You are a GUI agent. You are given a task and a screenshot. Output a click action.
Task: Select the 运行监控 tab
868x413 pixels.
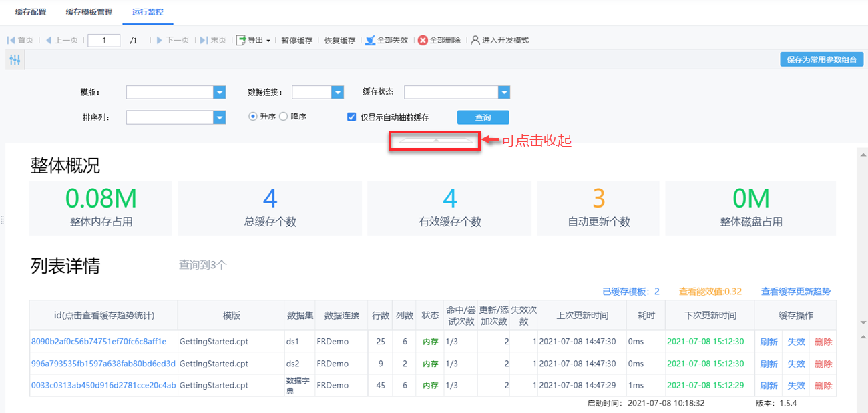click(x=148, y=12)
